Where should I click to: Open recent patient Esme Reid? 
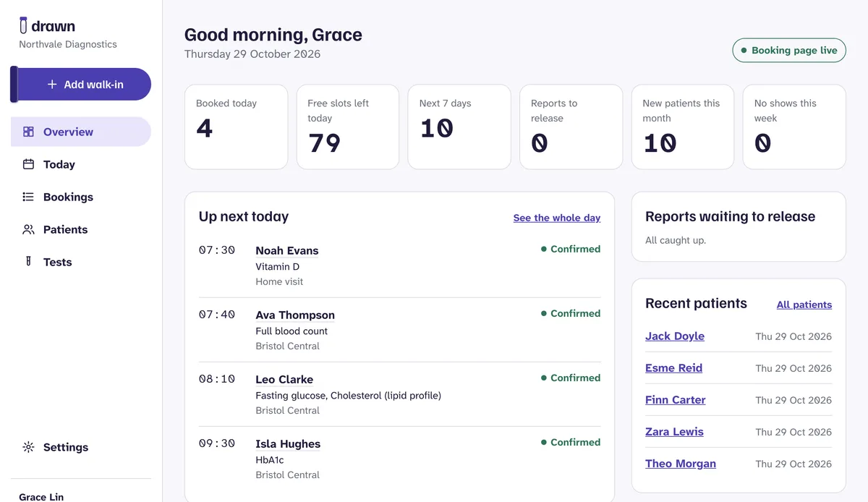[x=674, y=367]
